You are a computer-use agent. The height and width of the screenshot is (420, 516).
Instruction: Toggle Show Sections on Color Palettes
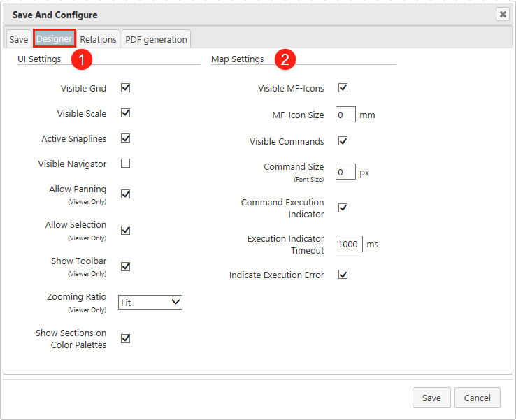click(x=126, y=339)
